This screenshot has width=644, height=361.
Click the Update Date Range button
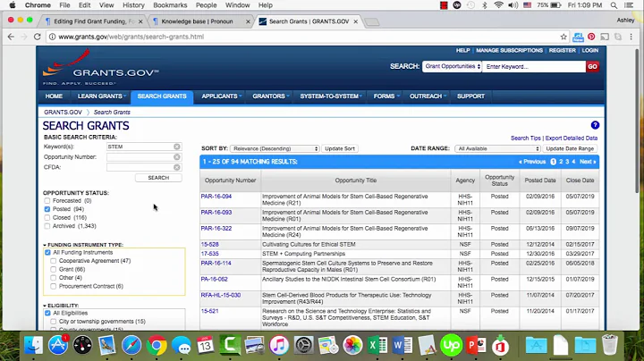pyautogui.click(x=570, y=148)
